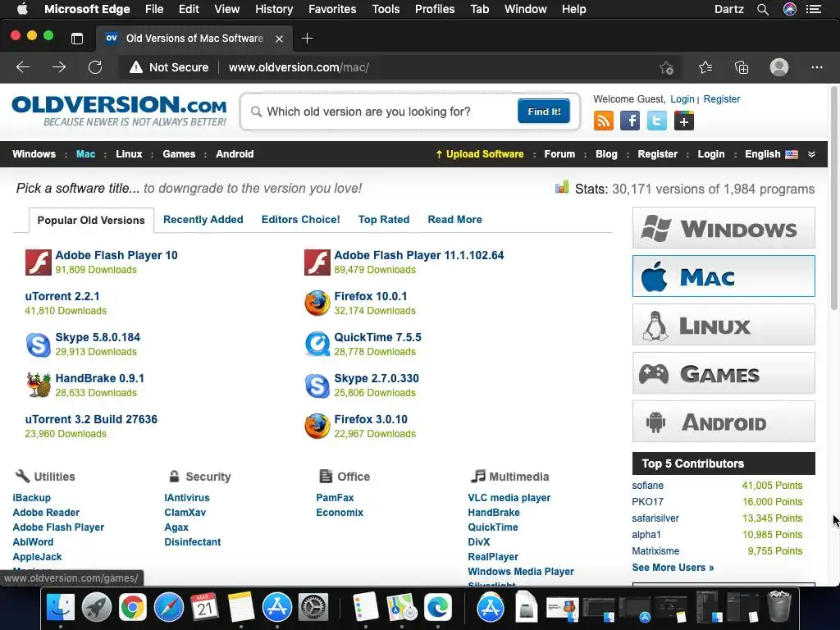The image size is (840, 630).
Task: Open Edge settings and more menu
Action: (x=816, y=67)
